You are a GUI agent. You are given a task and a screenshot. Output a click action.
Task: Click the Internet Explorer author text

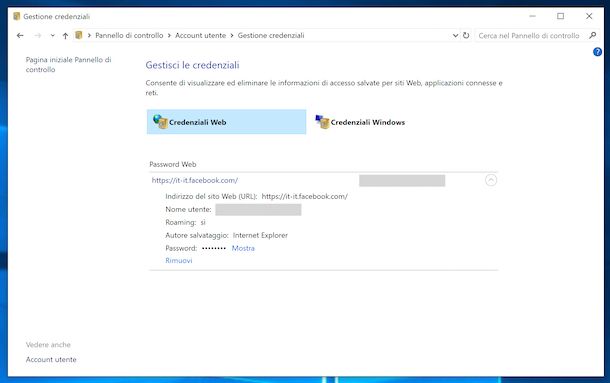tap(260, 235)
